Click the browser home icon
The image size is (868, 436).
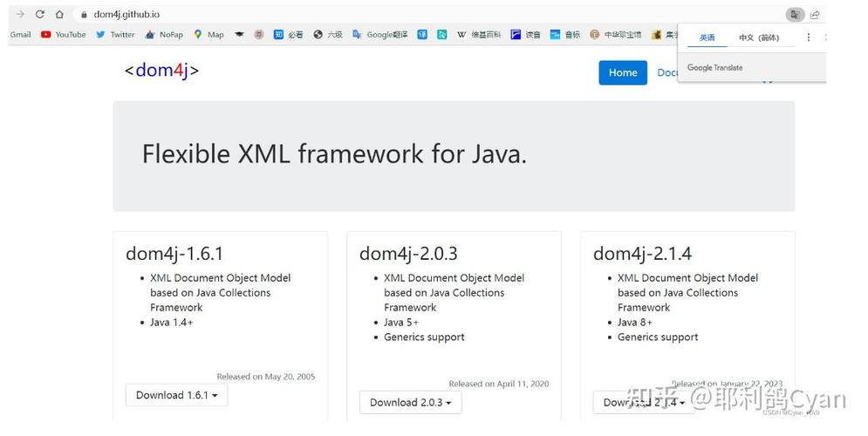(59, 14)
